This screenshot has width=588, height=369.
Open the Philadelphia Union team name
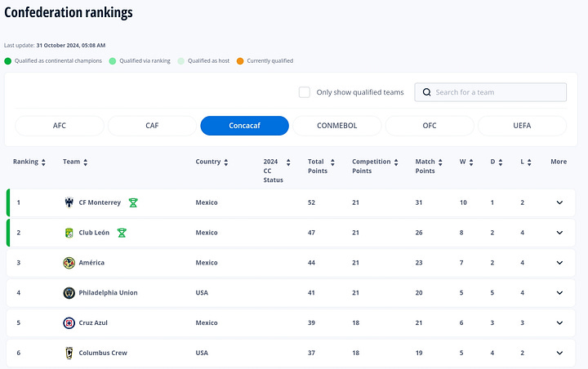(108, 293)
